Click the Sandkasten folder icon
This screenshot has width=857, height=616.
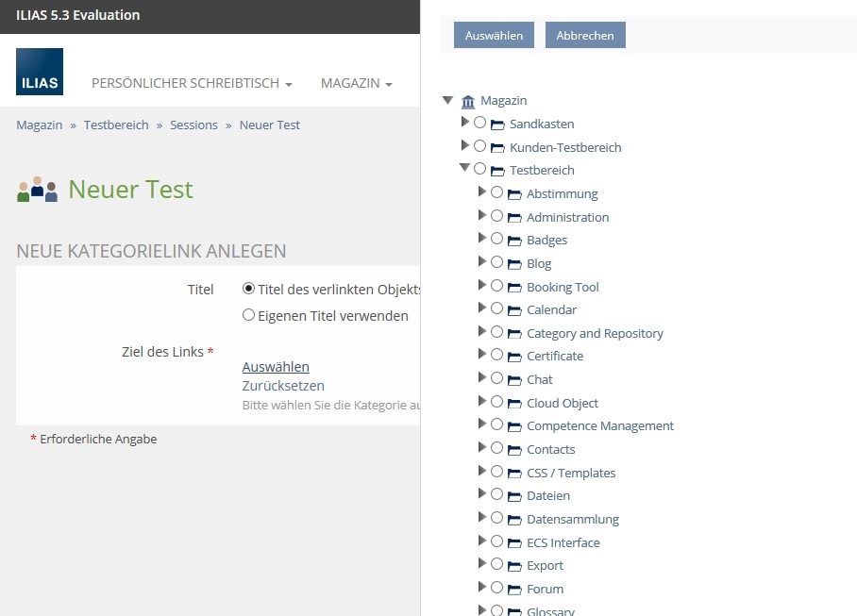[497, 125]
